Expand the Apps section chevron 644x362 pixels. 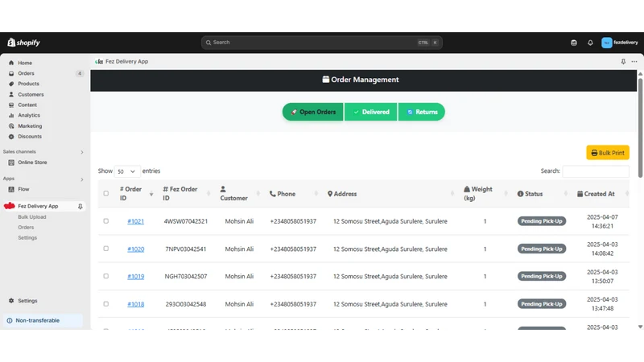coord(82,179)
